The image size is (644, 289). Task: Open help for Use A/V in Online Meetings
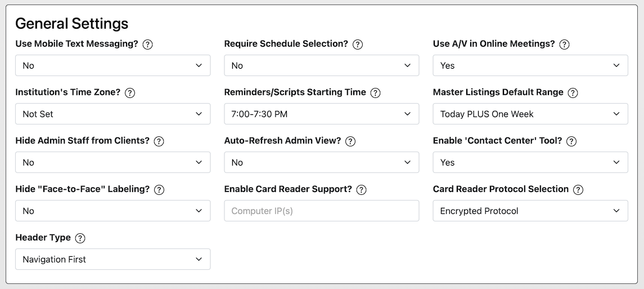(x=565, y=45)
